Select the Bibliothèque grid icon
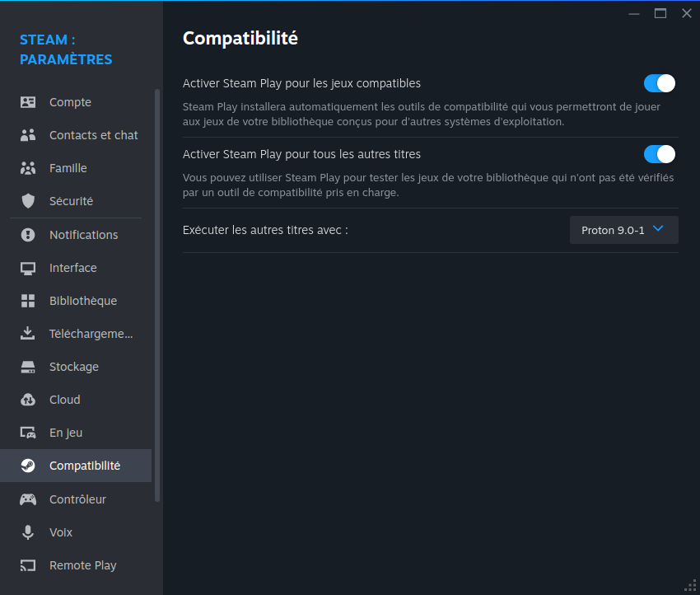 tap(28, 301)
